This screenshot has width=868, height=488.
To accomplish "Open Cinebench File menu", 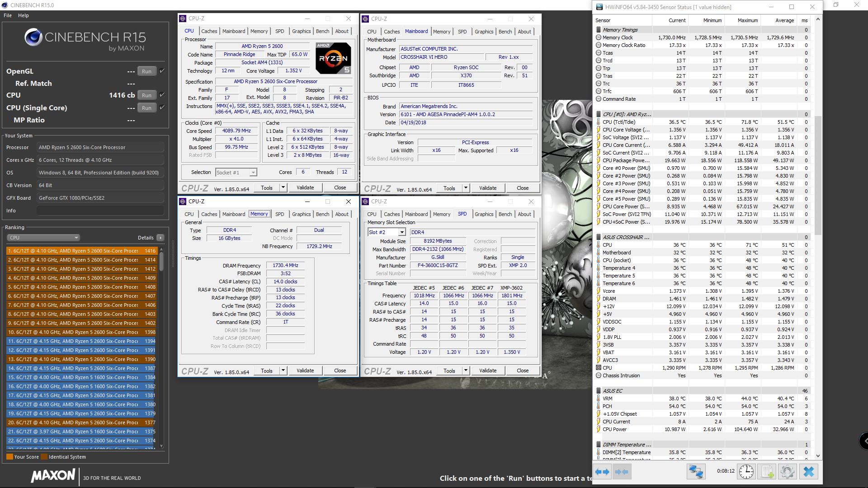I will (x=8, y=15).
